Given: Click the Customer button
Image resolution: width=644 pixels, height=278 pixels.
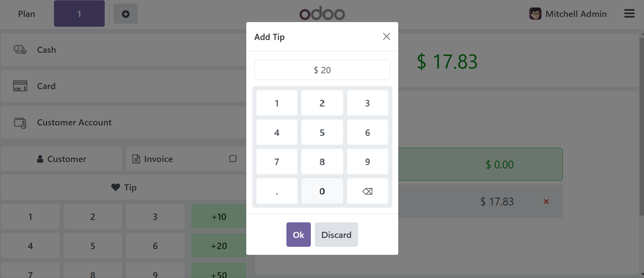Looking at the screenshot, I should (x=61, y=159).
